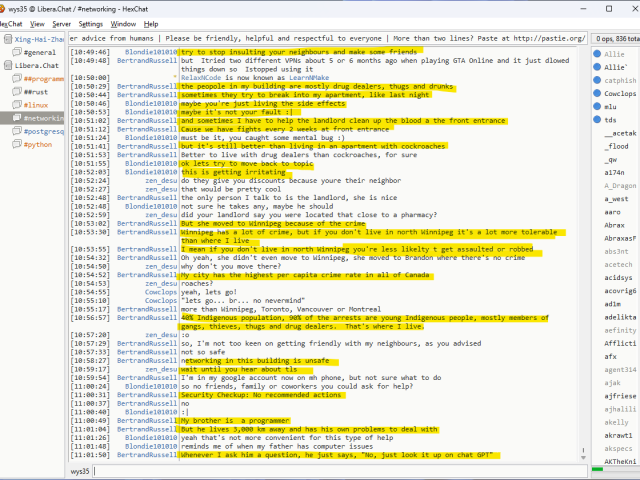Viewport: 640px width, 480px height.
Task: Click the #python channel icon
Action: (17, 144)
